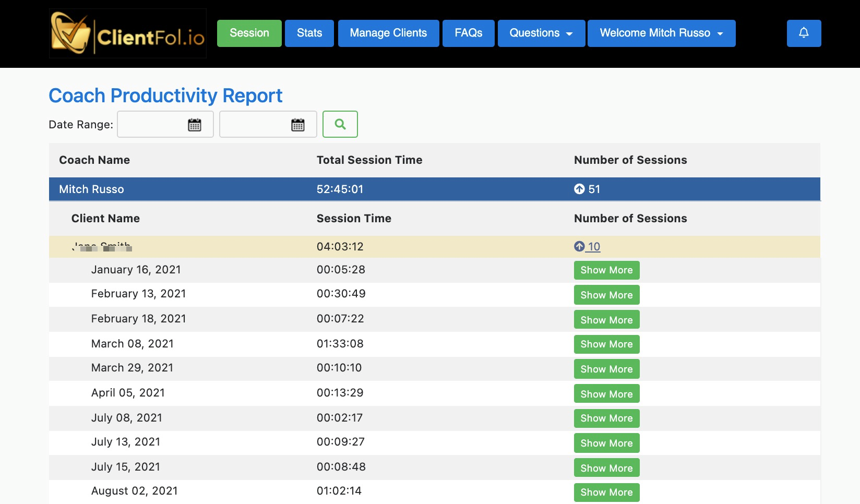This screenshot has height=504, width=860.
Task: Show more for February 18, 2021 session
Action: [x=607, y=320]
